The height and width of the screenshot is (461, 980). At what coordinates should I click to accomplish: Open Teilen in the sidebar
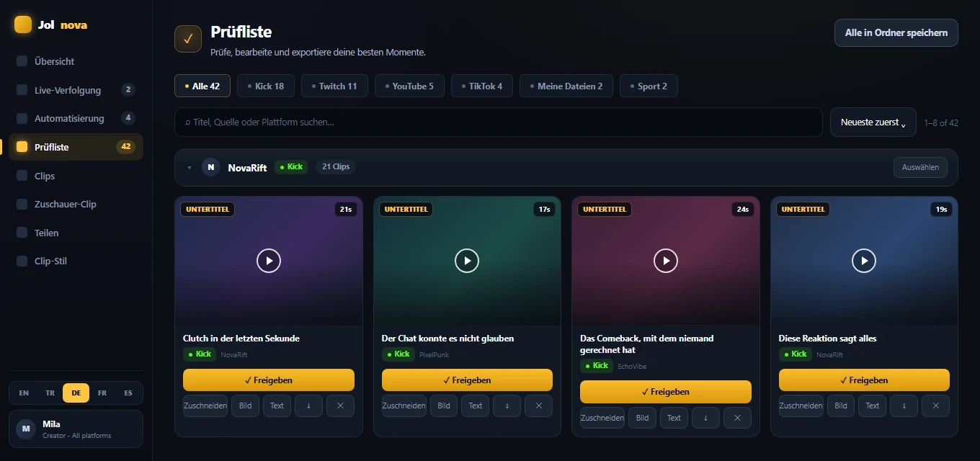(76, 233)
